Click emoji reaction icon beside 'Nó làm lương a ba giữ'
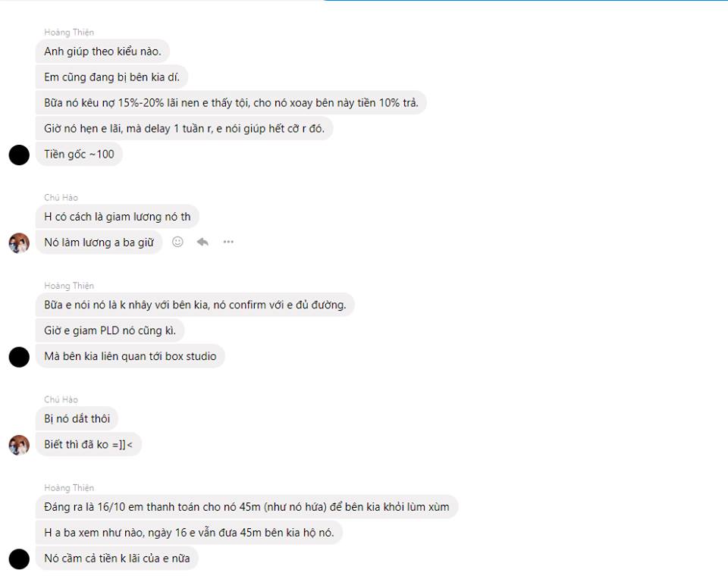Screen dimensions: 728x579 click(x=177, y=242)
